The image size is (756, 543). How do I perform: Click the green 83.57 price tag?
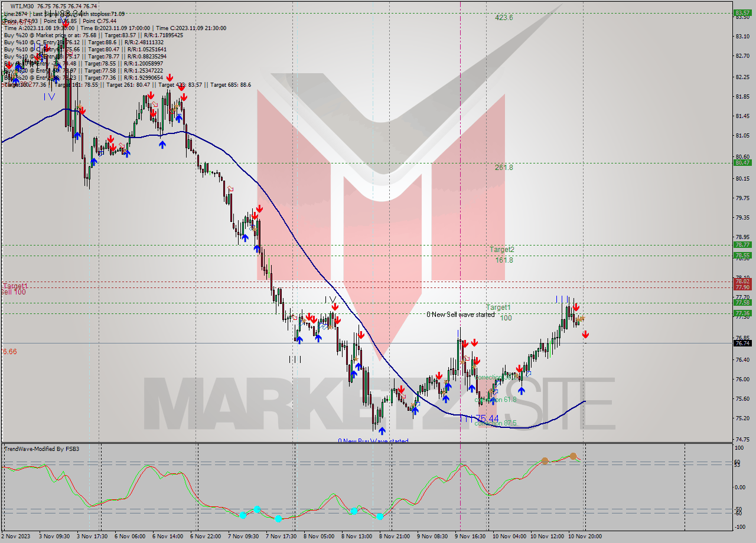coord(742,12)
